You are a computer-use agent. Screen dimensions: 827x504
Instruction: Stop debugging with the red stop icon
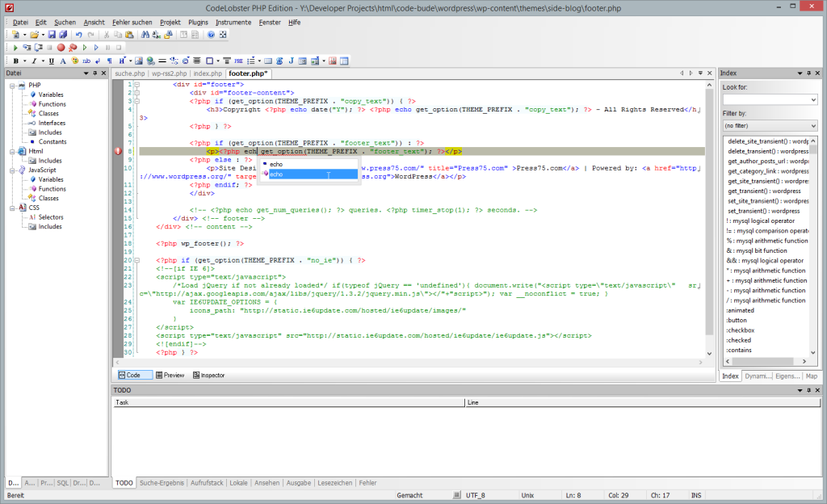tap(61, 48)
